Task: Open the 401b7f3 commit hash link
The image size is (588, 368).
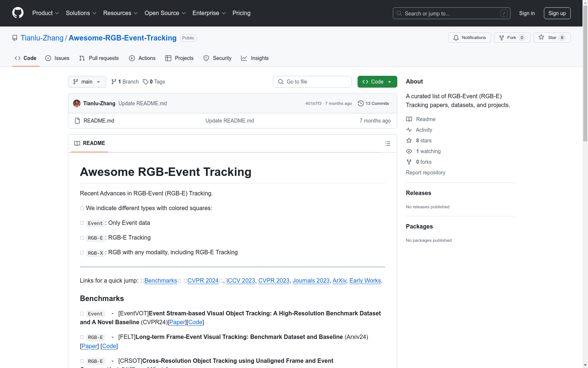Action: click(313, 103)
